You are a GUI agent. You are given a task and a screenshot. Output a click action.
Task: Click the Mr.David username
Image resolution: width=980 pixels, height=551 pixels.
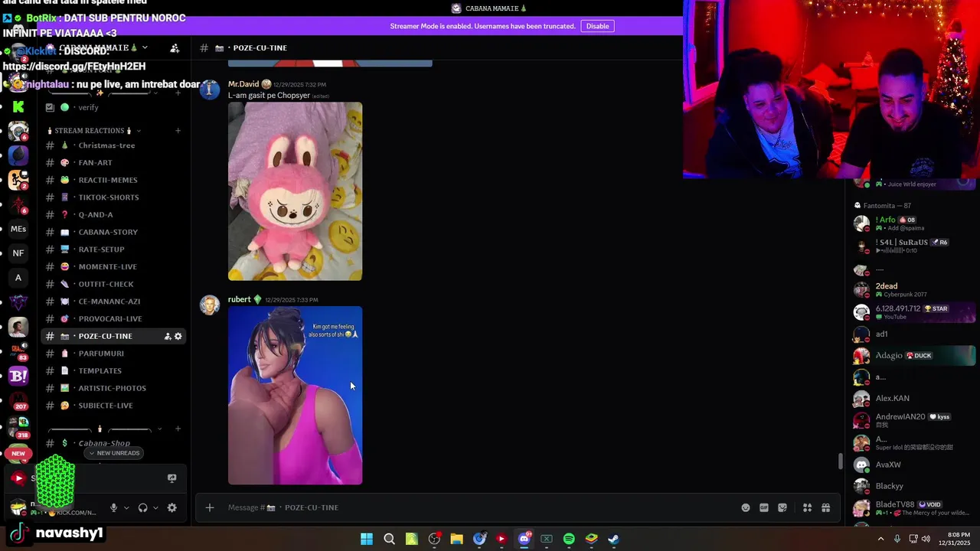pos(243,84)
